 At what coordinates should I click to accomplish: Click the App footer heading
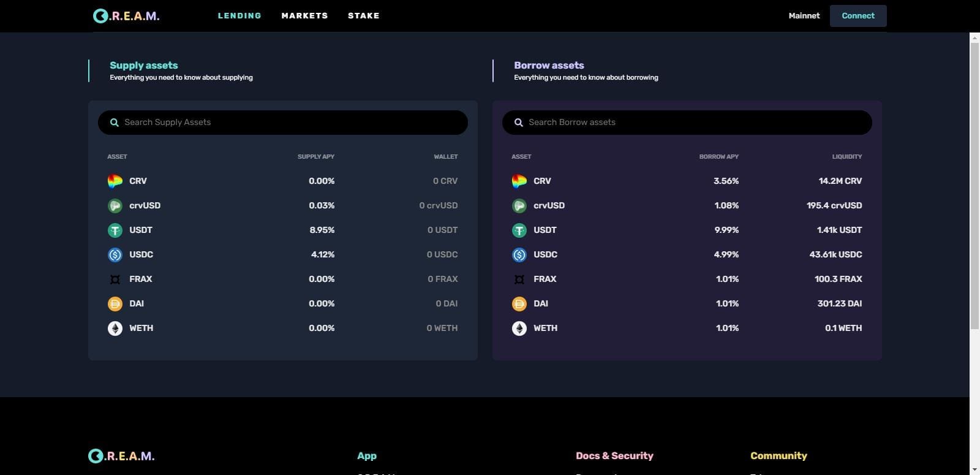[x=367, y=456]
